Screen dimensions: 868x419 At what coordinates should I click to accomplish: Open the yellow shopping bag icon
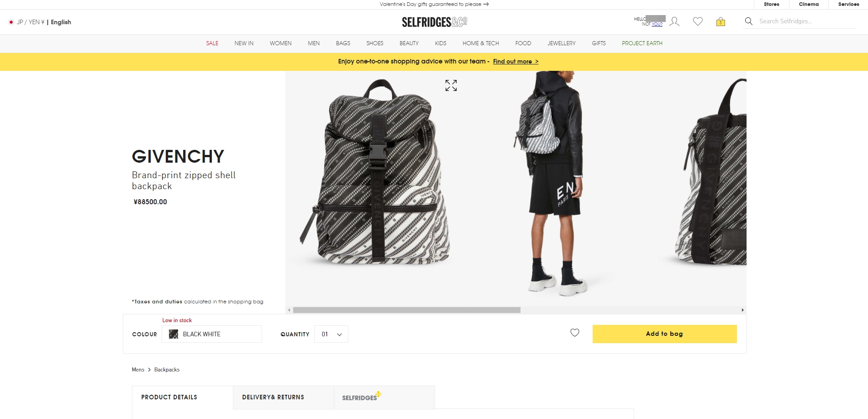pyautogui.click(x=721, y=21)
